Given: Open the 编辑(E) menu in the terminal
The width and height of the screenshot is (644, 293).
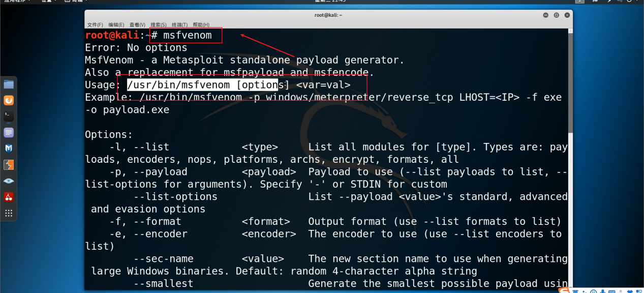Looking at the screenshot, I should coord(116,25).
